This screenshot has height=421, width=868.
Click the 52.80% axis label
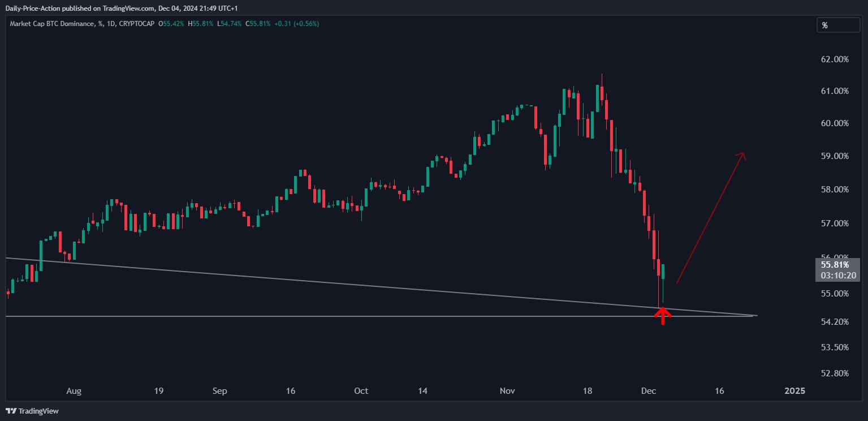coord(834,373)
